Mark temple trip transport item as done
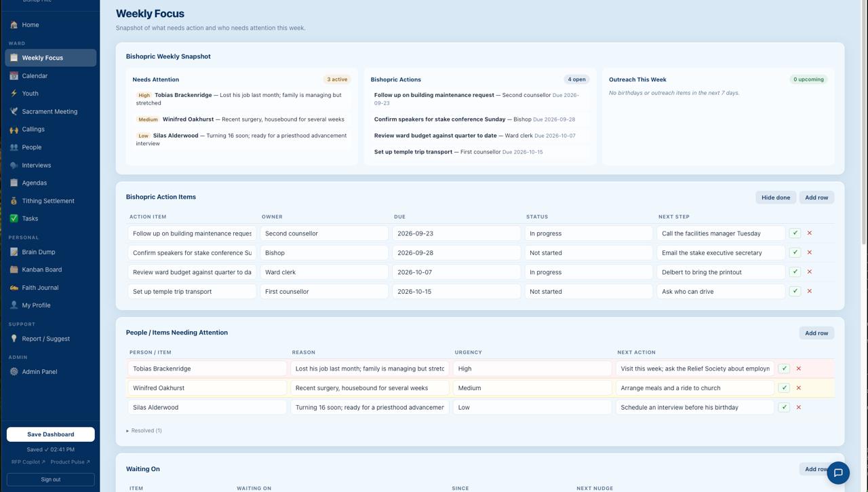Viewport: 868px width, 492px height. 795,291
